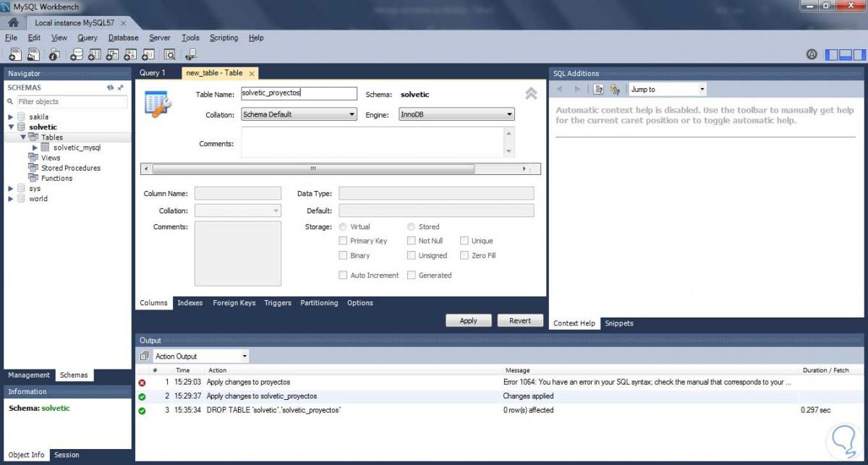Viewport: 868px width, 465px height.
Task: Go forward in SQL Additions help
Action: (576, 89)
